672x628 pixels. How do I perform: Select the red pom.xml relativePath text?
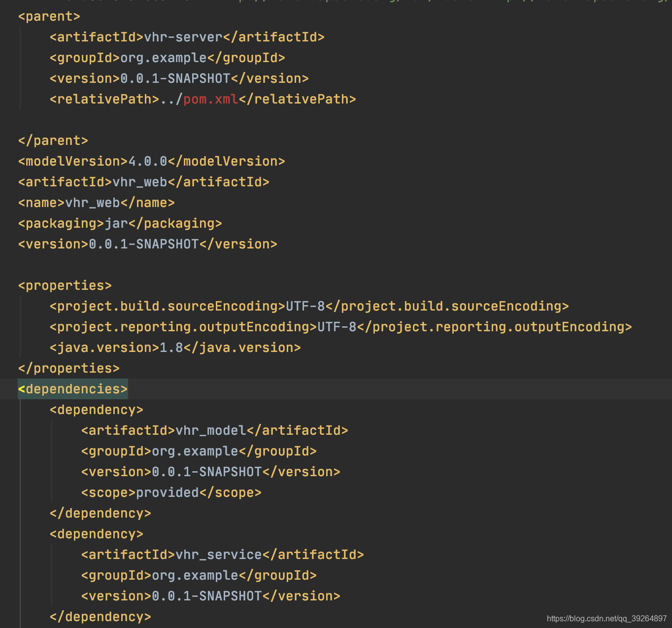coord(209,99)
